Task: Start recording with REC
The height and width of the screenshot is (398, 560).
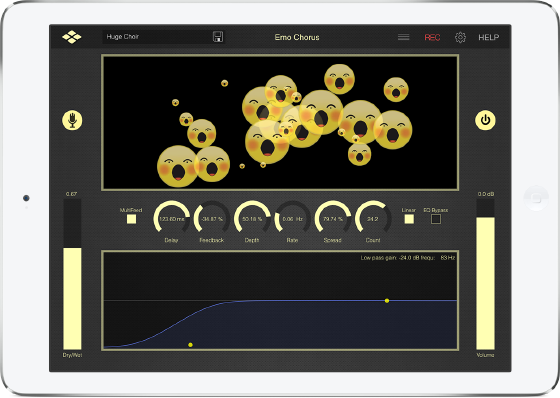Action: (432, 38)
